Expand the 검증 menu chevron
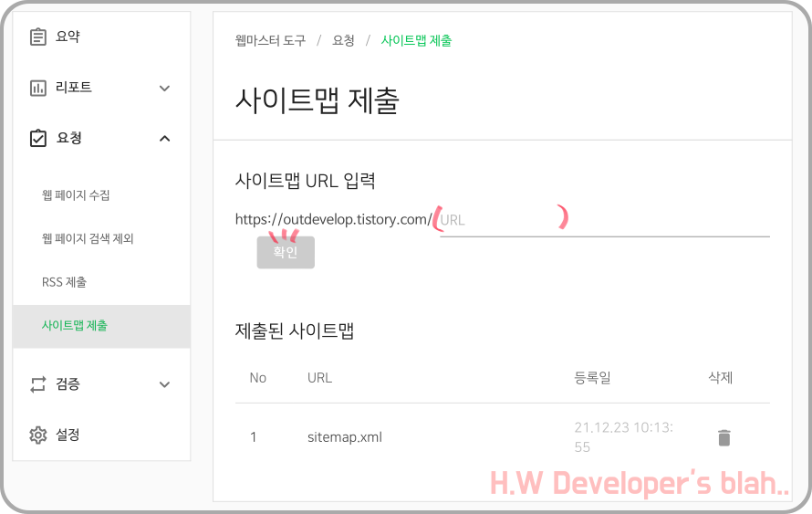 164,384
